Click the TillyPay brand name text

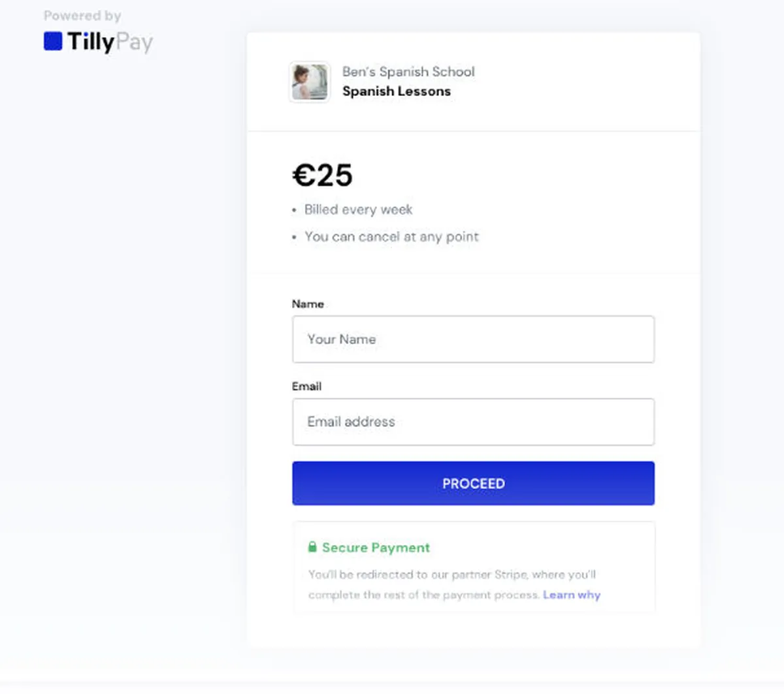pyautogui.click(x=110, y=42)
